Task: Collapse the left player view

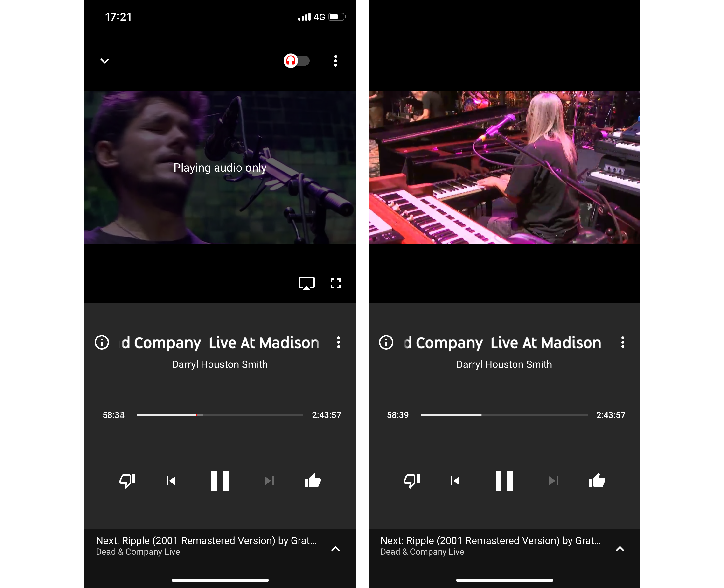Action: [105, 60]
